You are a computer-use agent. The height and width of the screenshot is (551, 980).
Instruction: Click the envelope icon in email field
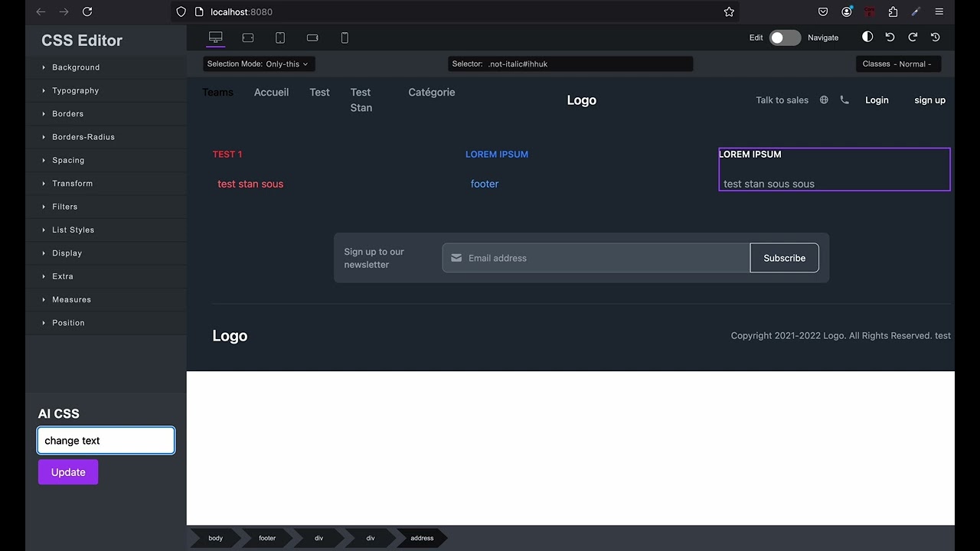[456, 258]
